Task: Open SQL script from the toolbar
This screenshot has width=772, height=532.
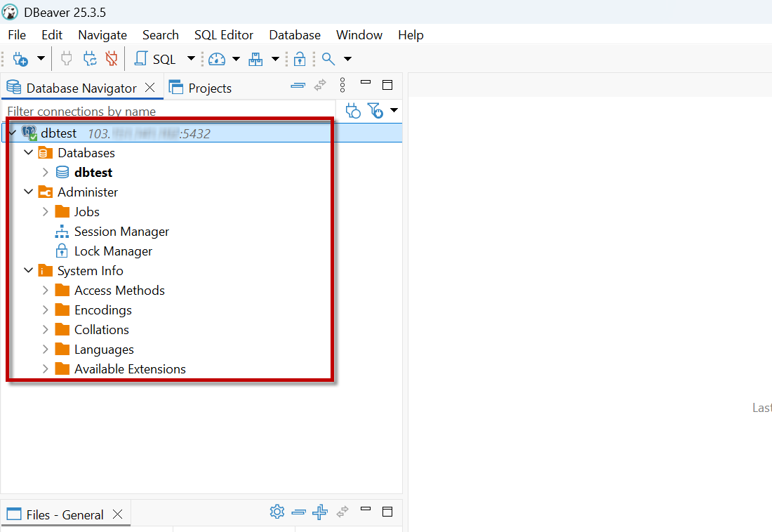Action: coord(156,59)
